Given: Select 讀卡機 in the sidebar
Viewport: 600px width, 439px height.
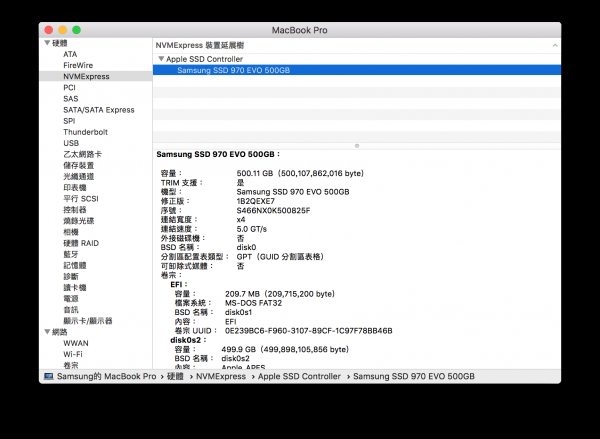Looking at the screenshot, I should 75,287.
